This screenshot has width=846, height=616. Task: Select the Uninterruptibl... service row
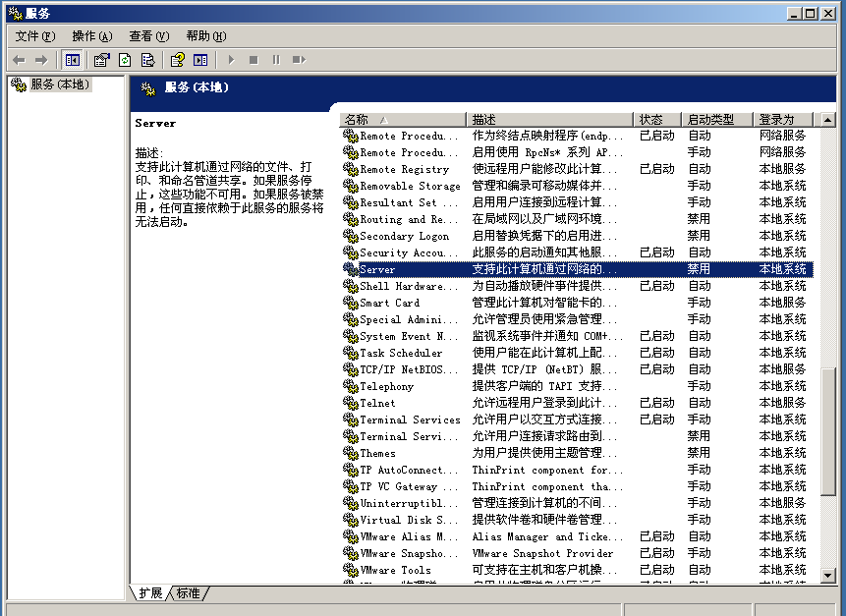[x=577, y=503]
